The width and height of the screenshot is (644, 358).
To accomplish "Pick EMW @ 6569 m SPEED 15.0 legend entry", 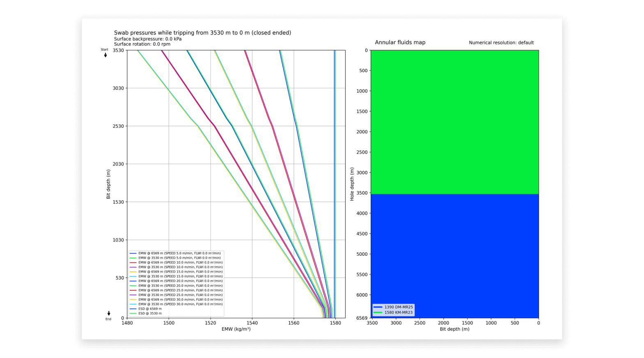I will point(180,272).
